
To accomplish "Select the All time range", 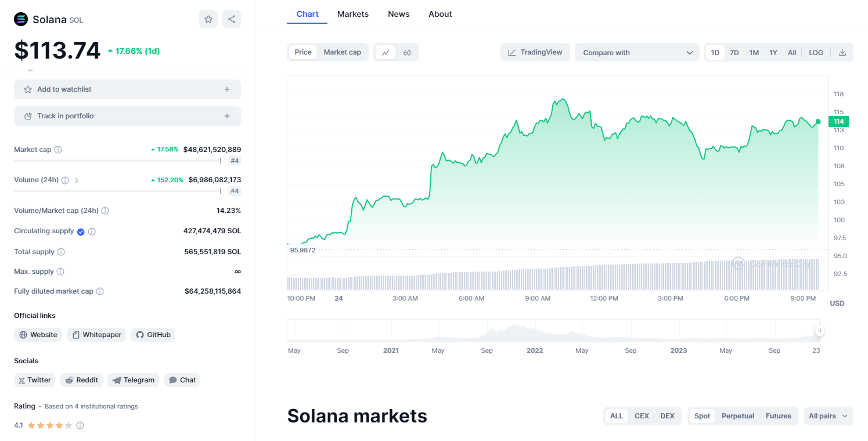I will pyautogui.click(x=792, y=52).
